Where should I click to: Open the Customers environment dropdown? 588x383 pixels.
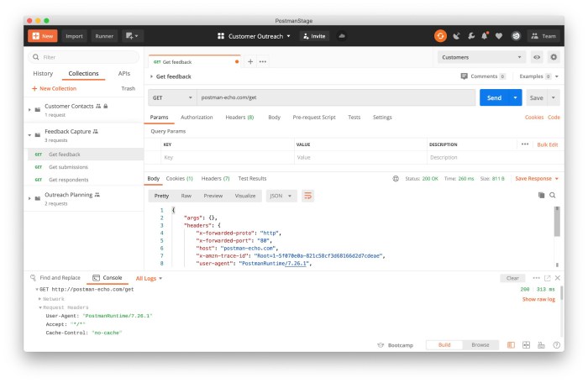click(481, 57)
